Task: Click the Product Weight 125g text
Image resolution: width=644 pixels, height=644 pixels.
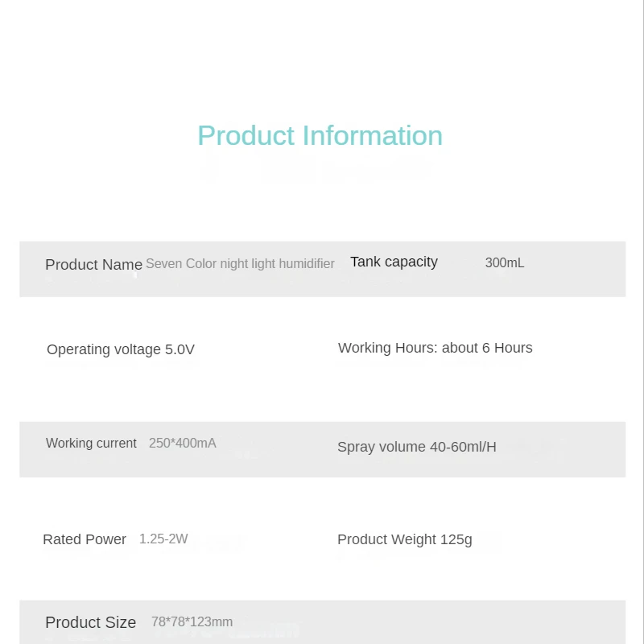Action: click(405, 539)
